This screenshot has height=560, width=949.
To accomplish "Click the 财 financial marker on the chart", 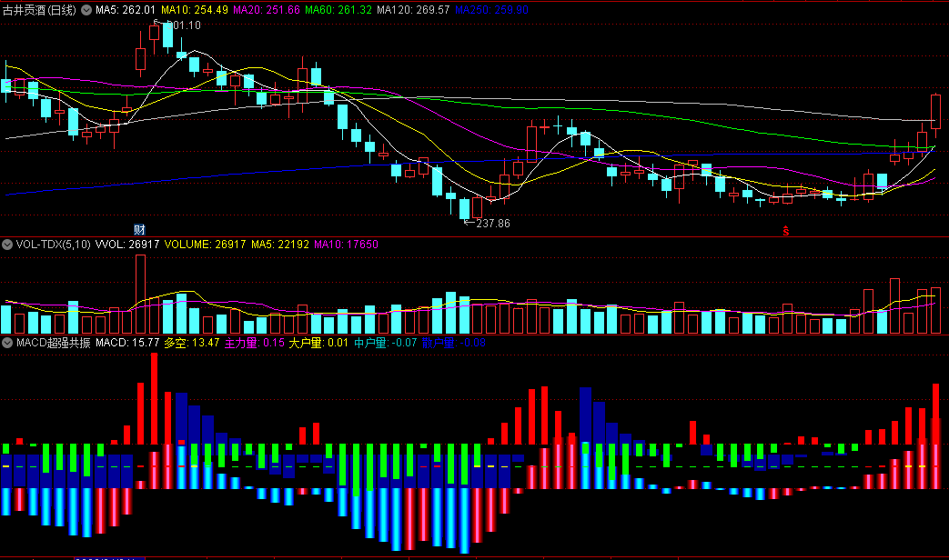I will click(x=140, y=229).
